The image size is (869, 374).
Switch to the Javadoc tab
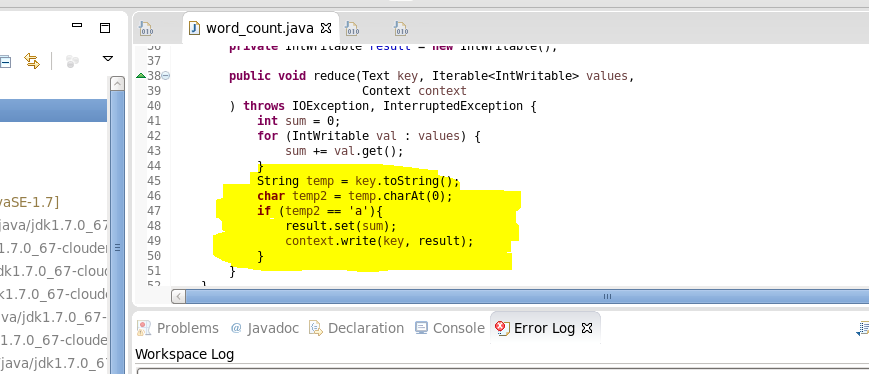(265, 328)
